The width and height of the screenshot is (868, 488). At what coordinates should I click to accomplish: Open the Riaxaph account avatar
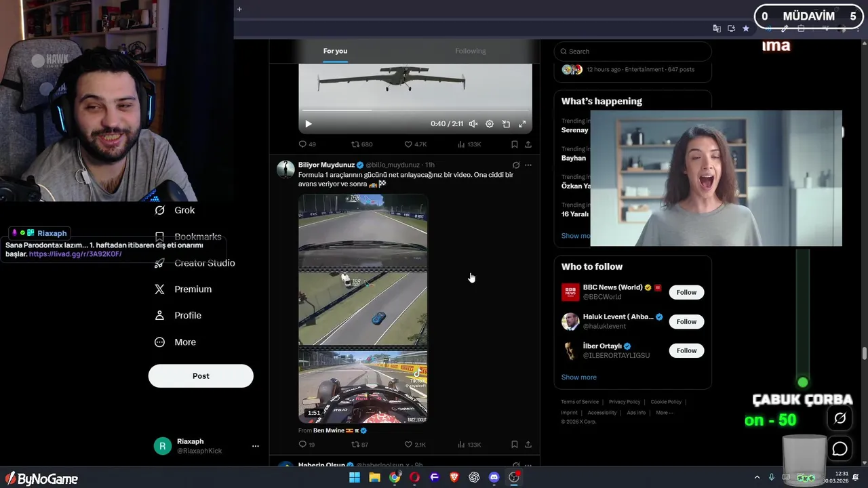tap(162, 446)
